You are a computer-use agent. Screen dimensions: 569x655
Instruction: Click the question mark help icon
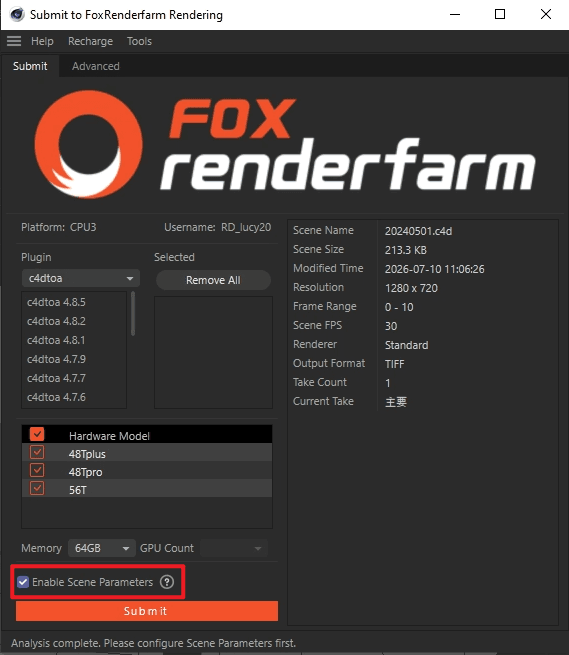pos(167,581)
